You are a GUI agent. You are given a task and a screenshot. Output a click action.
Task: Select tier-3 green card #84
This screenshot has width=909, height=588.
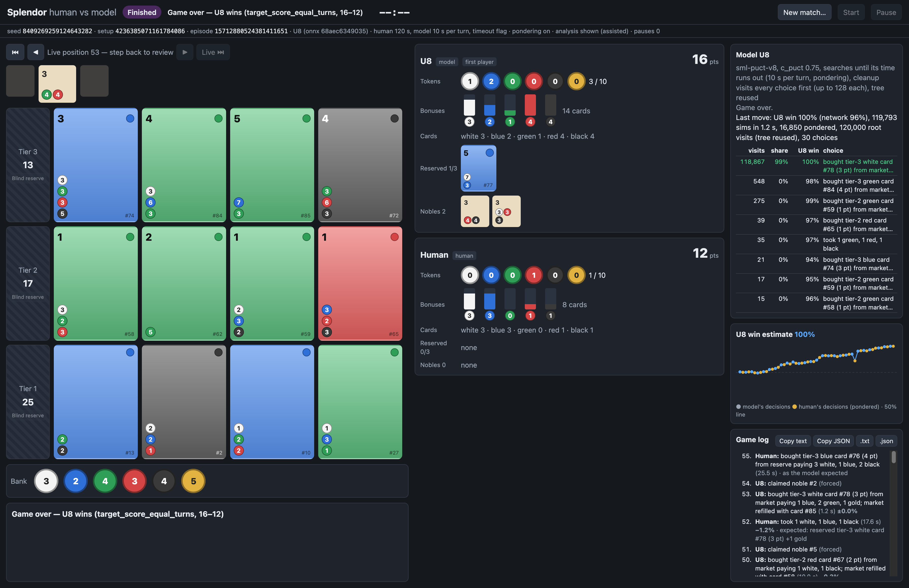184,165
